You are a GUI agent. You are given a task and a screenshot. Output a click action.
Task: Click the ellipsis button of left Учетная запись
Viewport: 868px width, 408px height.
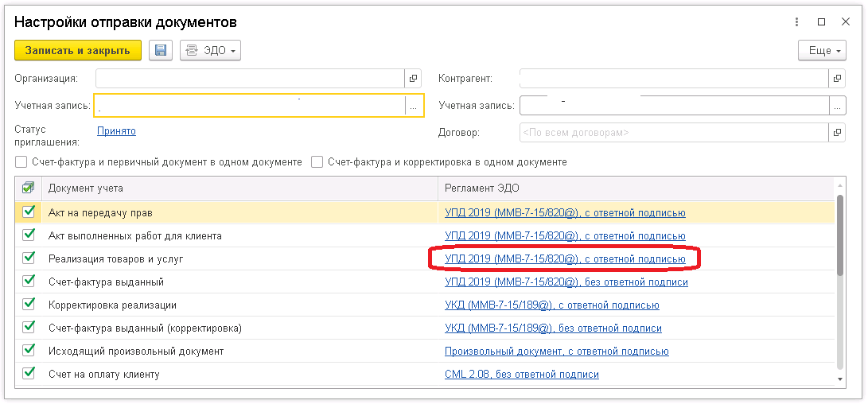414,106
